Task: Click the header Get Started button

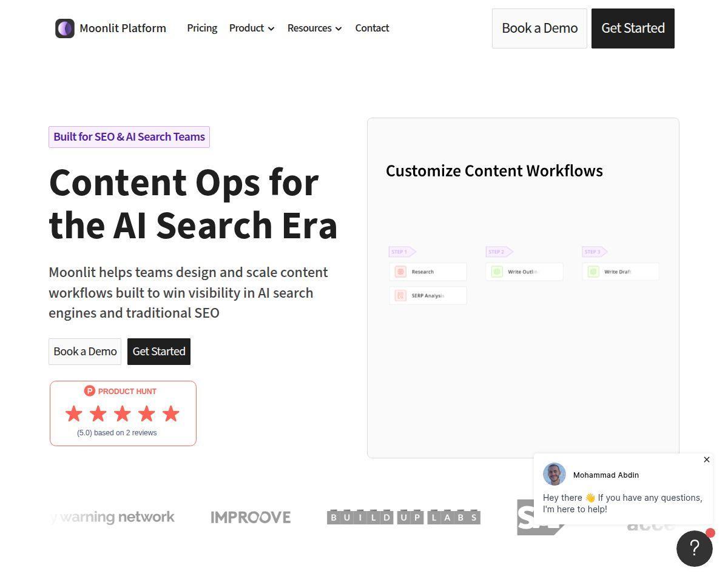Action: pyautogui.click(x=633, y=28)
